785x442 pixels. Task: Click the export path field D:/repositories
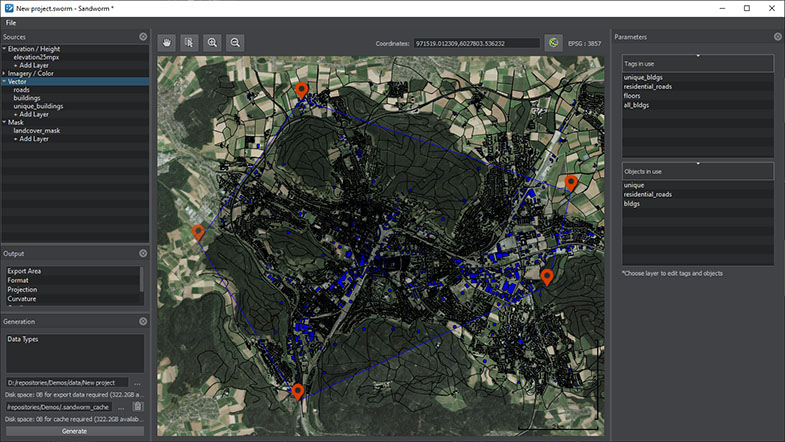(67, 382)
